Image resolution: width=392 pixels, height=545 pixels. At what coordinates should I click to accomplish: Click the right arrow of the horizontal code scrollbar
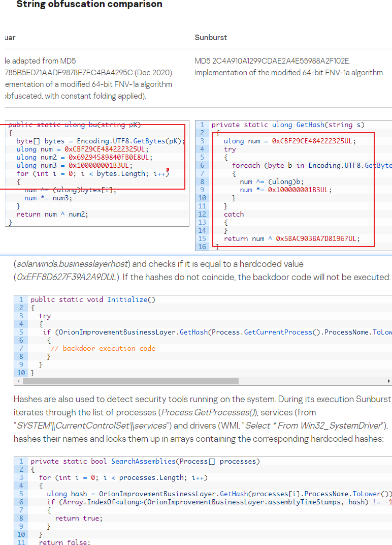click(388, 381)
